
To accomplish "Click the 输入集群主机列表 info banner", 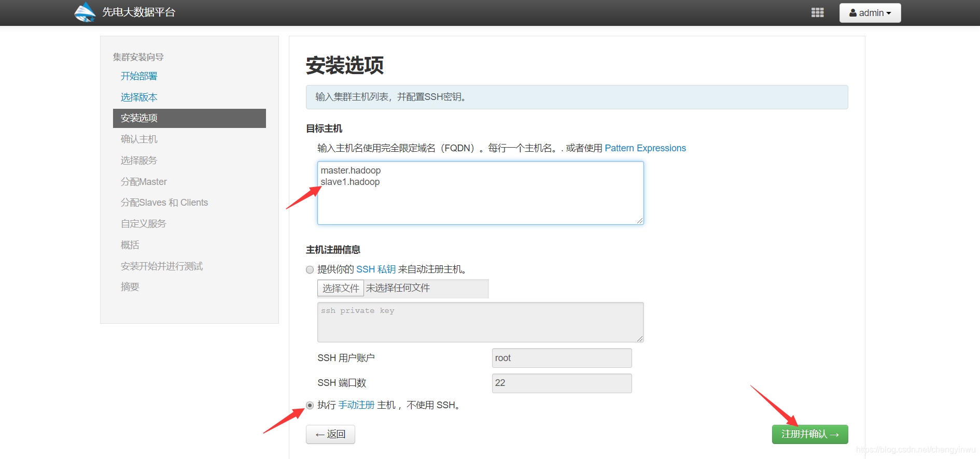I will pos(577,97).
